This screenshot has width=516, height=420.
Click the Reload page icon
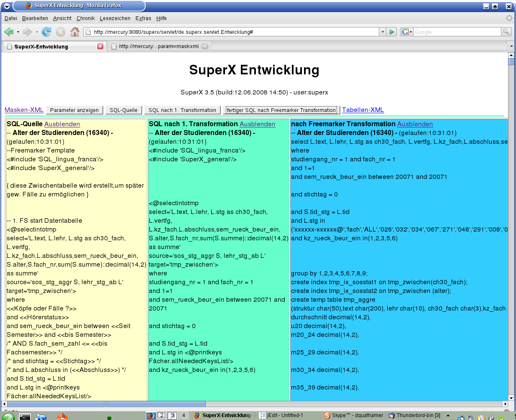[46, 32]
